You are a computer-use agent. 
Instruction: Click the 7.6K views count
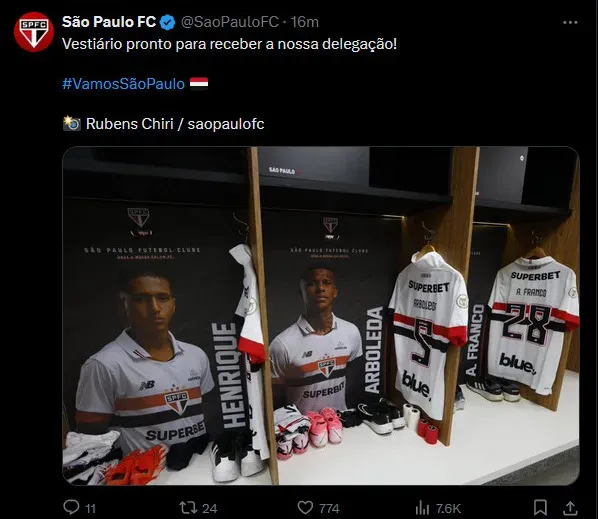pyautogui.click(x=448, y=508)
